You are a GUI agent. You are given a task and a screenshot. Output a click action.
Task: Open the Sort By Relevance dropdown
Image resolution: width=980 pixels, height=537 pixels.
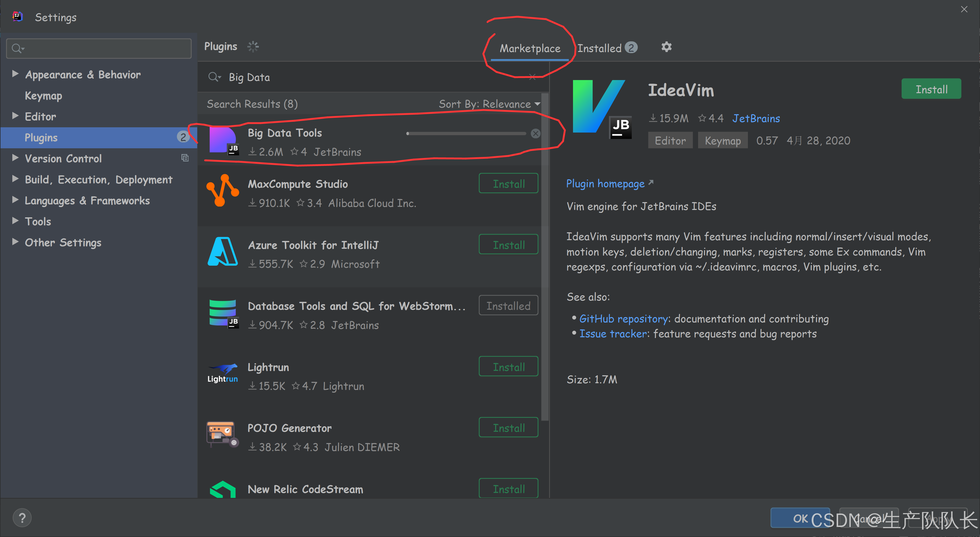(490, 104)
